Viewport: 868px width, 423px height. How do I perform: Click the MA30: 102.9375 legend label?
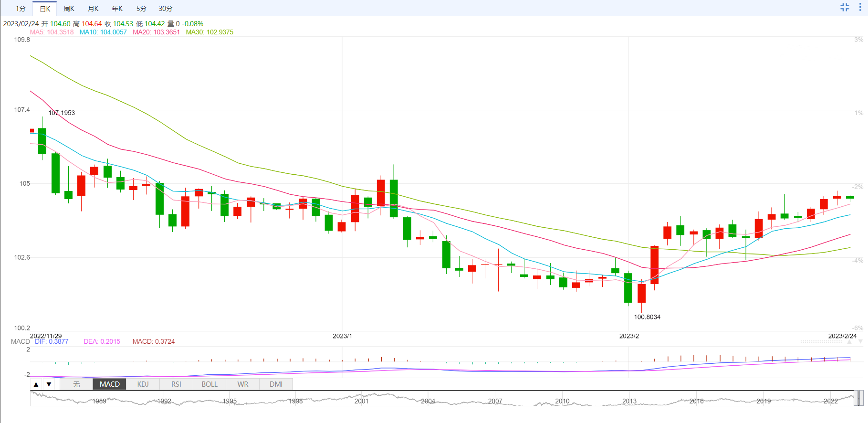(x=209, y=32)
